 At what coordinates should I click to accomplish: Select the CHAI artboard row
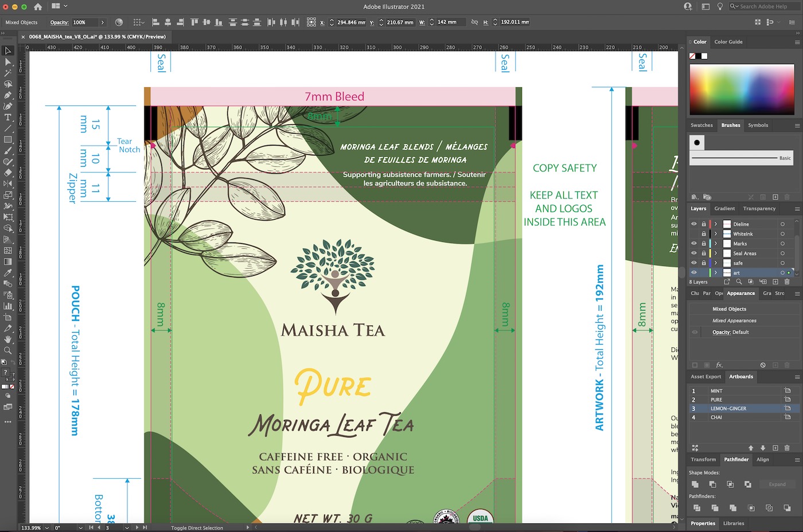(744, 417)
